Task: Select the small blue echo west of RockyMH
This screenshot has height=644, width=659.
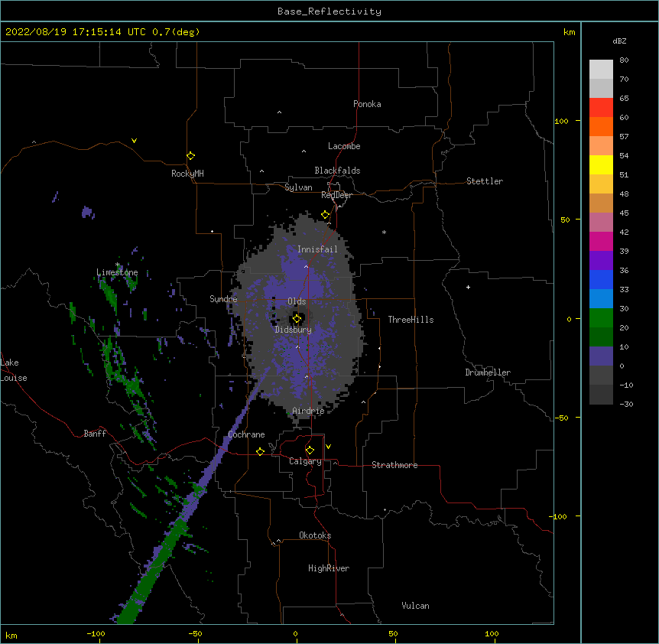Action: 87,213
